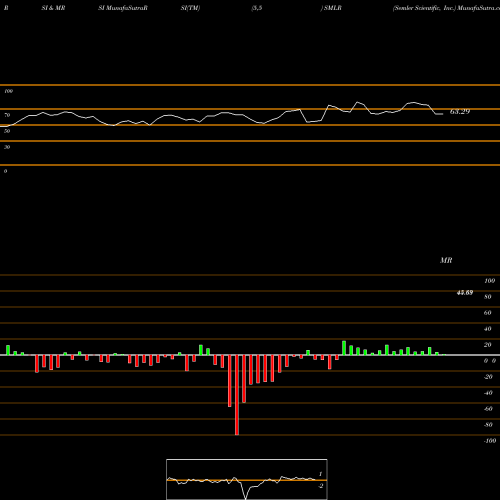
Task: Click the label -2 in the mini chart
Action: [321, 486]
